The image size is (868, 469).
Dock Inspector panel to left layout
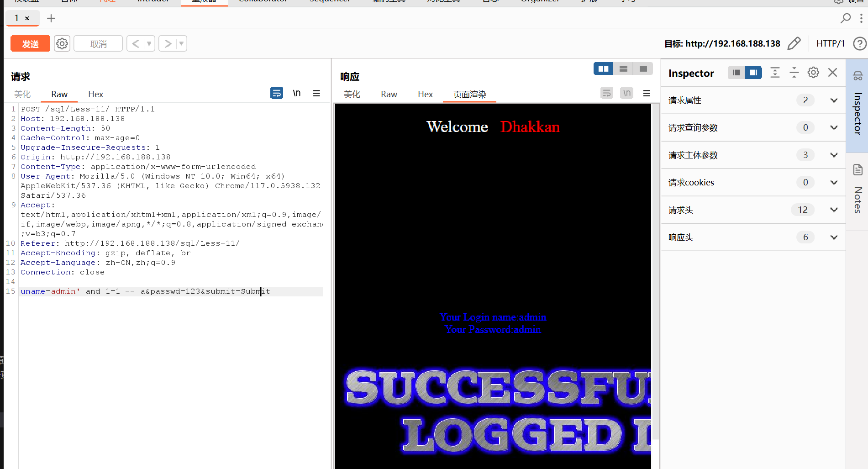tap(736, 72)
